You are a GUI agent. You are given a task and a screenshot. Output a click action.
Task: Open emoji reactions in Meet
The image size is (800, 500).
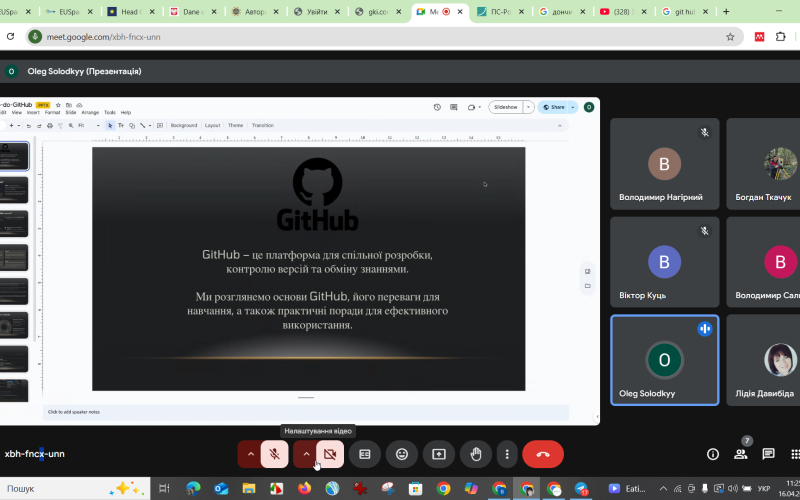tap(402, 454)
